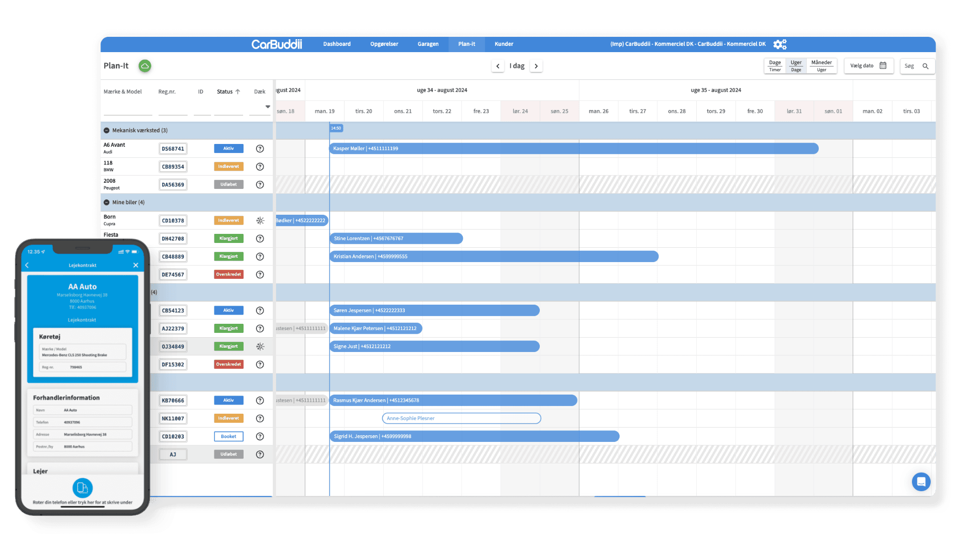Open the Vælg dato date picker
The image size is (980, 550).
tap(869, 66)
